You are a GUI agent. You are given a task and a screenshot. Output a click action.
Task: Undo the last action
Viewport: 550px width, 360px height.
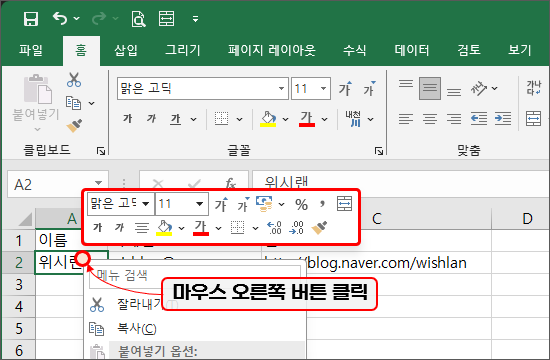(60, 19)
